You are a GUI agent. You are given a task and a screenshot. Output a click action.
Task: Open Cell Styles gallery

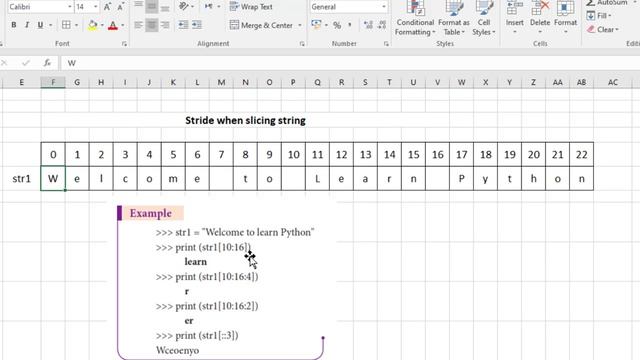click(x=484, y=18)
